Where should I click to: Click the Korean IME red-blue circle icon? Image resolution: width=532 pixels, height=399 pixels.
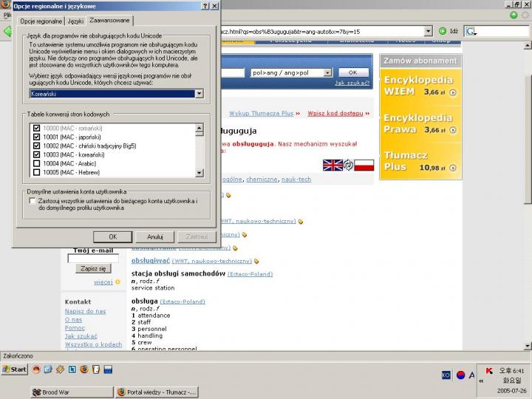tap(460, 375)
